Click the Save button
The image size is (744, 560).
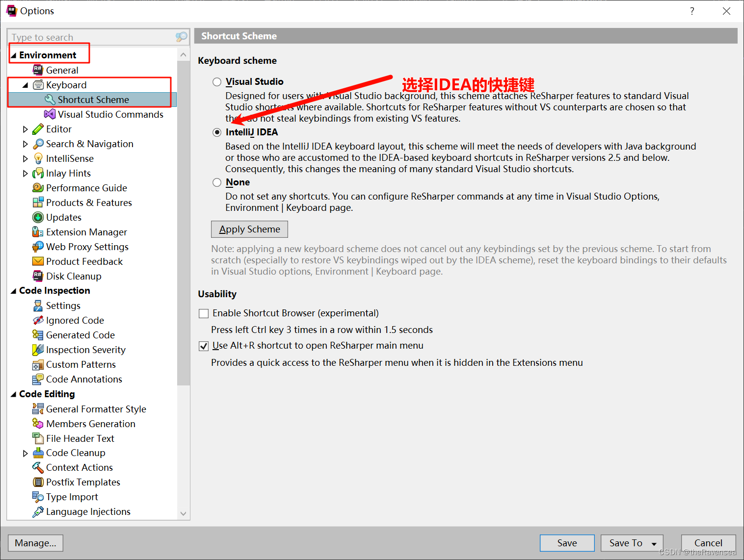click(x=567, y=543)
